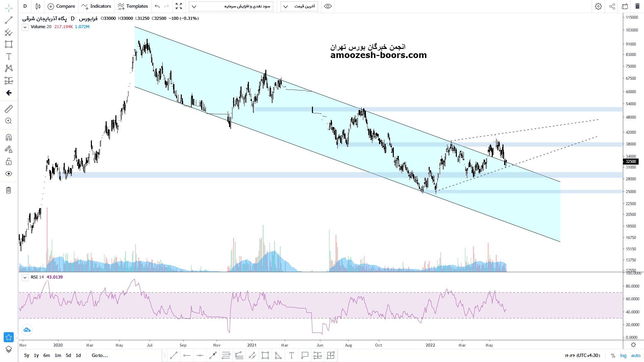The height and width of the screenshot is (362, 644).
Task: Open chart settings gear icon
Action: [x=598, y=6]
